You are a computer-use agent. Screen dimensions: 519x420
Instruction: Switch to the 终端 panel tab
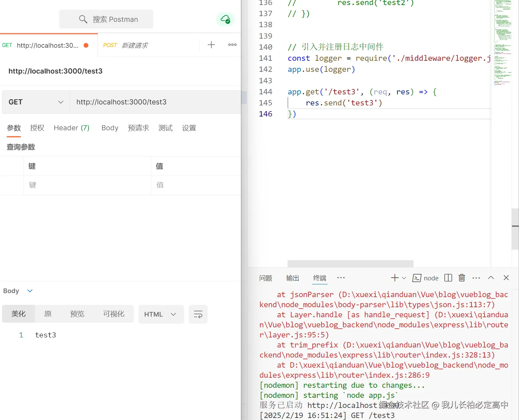click(320, 278)
